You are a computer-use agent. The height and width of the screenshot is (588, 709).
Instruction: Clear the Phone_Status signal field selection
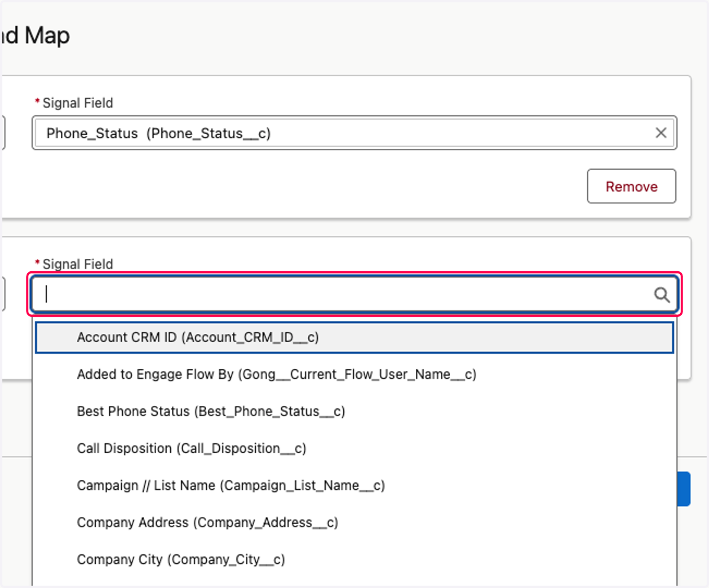pyautogui.click(x=661, y=133)
